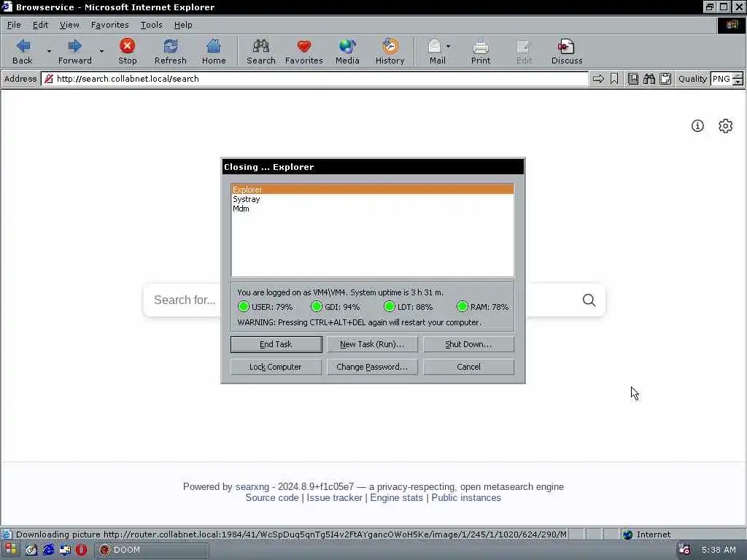Open the Issue tracker footer link

coord(334,497)
